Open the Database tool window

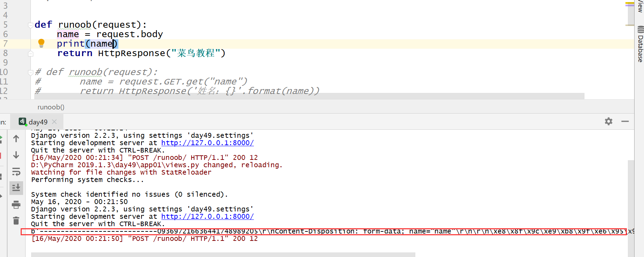640,45
